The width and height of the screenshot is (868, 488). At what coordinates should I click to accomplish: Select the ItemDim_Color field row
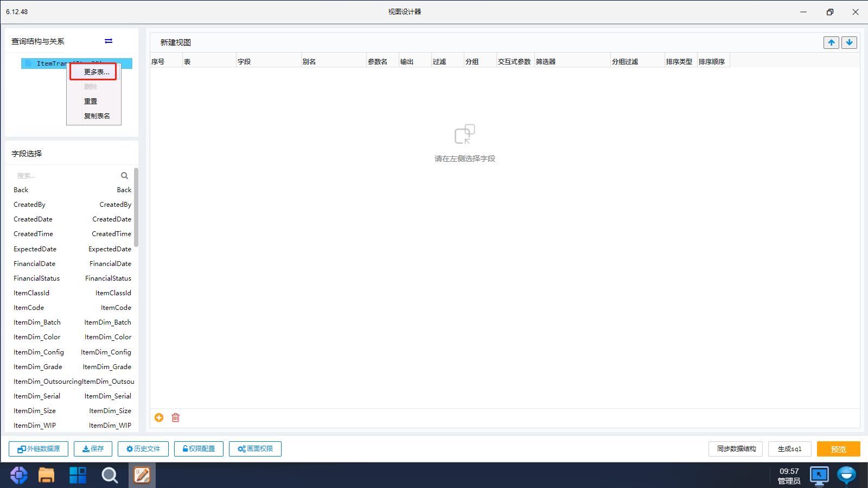point(72,337)
